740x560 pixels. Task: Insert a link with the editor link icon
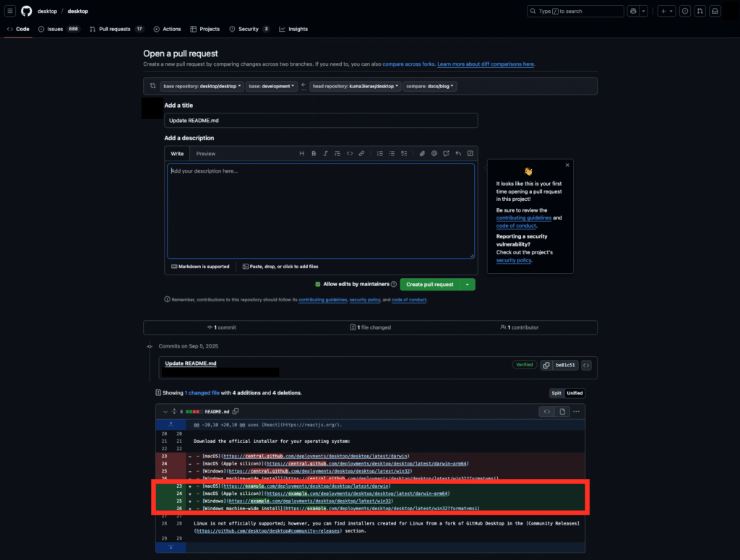click(x=361, y=153)
